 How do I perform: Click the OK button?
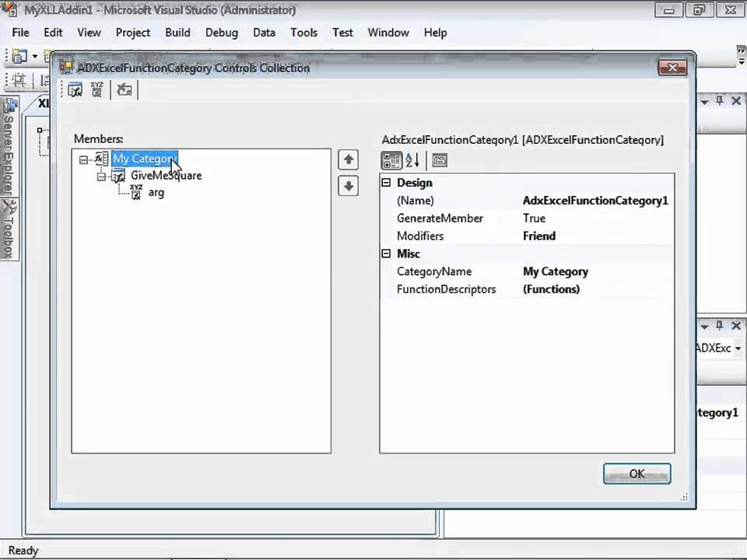(x=637, y=474)
